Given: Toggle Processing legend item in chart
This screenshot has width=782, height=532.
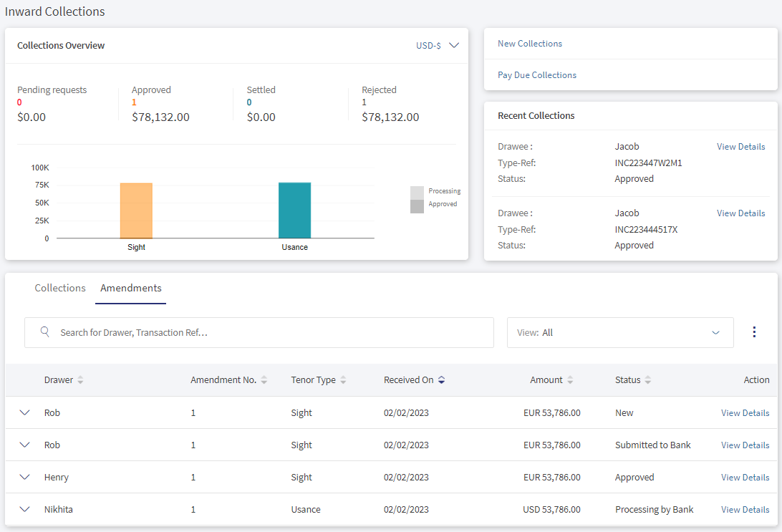Looking at the screenshot, I should click(x=435, y=191).
